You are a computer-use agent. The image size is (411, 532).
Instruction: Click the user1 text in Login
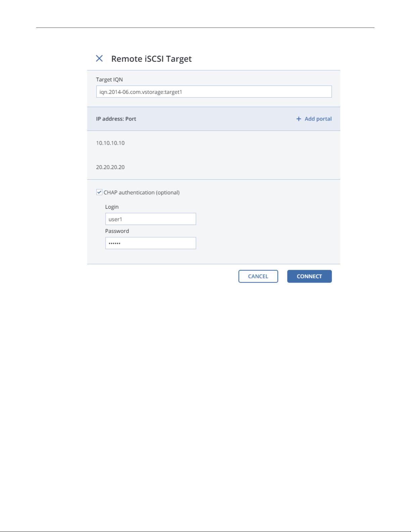coord(115,219)
